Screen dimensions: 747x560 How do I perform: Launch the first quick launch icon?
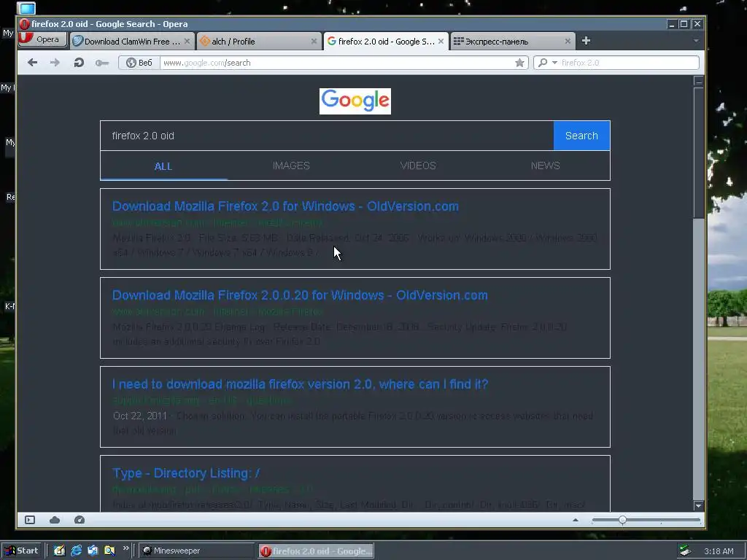59,551
